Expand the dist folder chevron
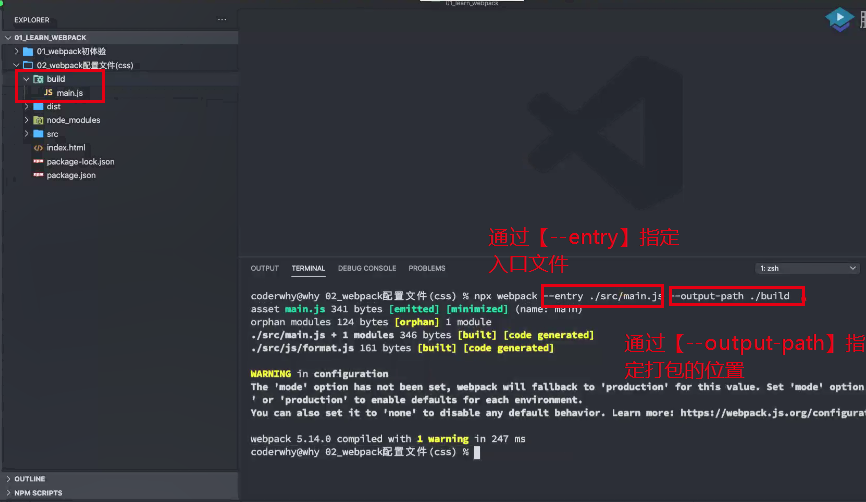The height and width of the screenshot is (502, 866). (26, 106)
